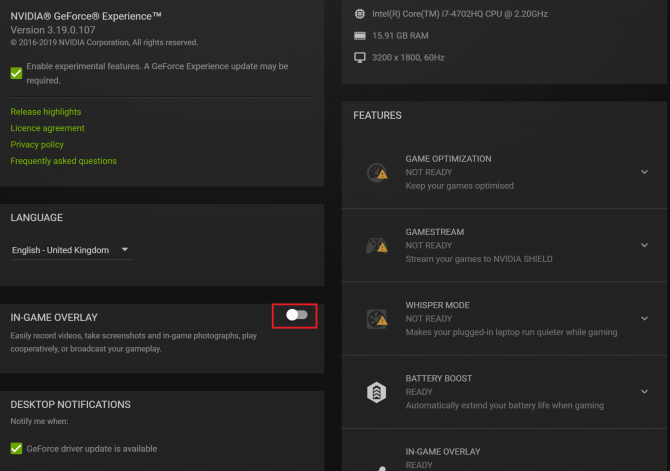Click the Game Optimization title text
This screenshot has height=471, width=670.
448,159
